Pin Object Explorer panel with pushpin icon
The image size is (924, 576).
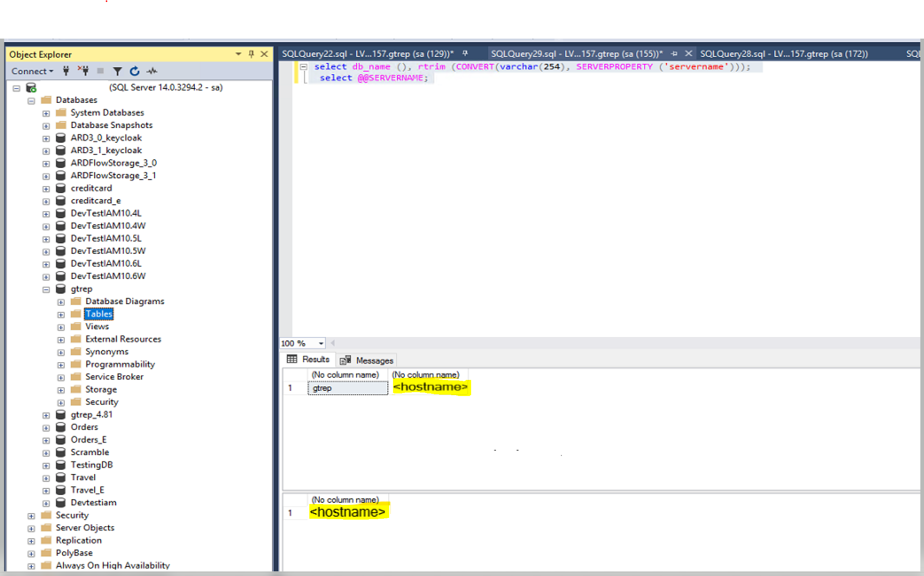[251, 54]
